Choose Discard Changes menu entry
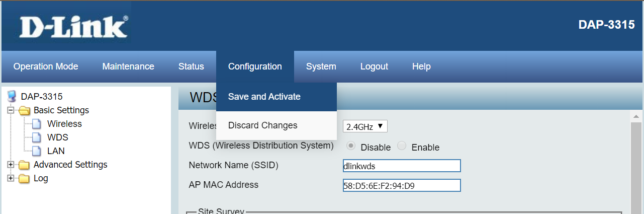The width and height of the screenshot is (644, 214). [x=263, y=125]
